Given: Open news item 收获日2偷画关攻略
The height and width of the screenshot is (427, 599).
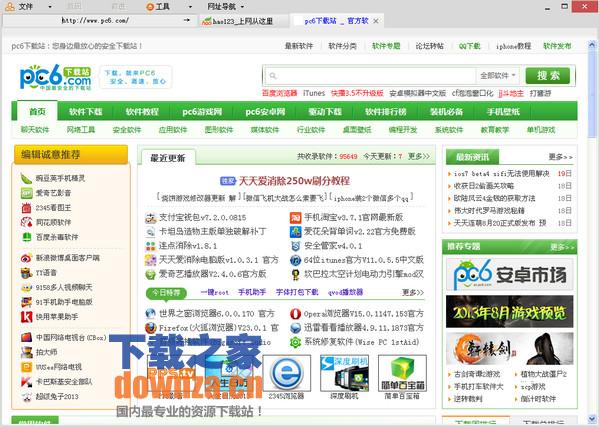Looking at the screenshot, I should tap(484, 186).
